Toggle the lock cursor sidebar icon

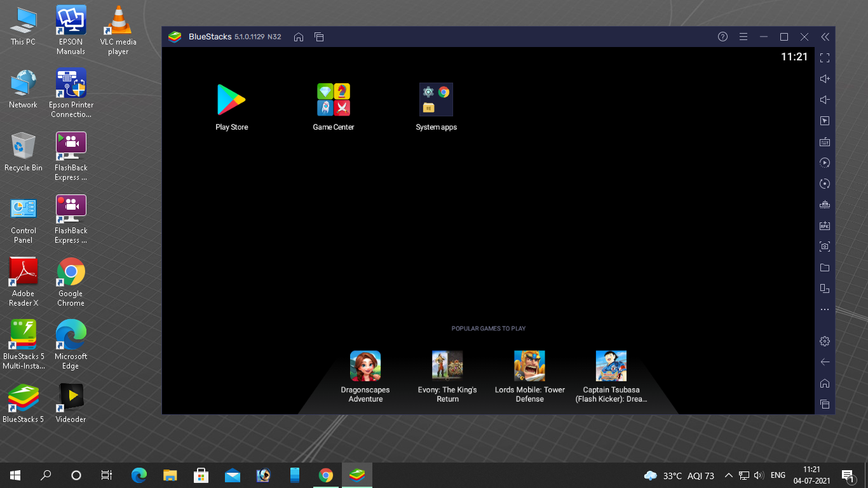tap(825, 121)
